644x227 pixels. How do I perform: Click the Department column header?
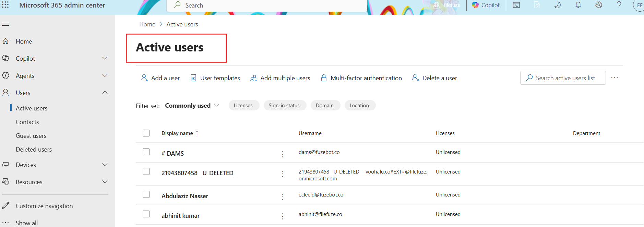tap(586, 133)
